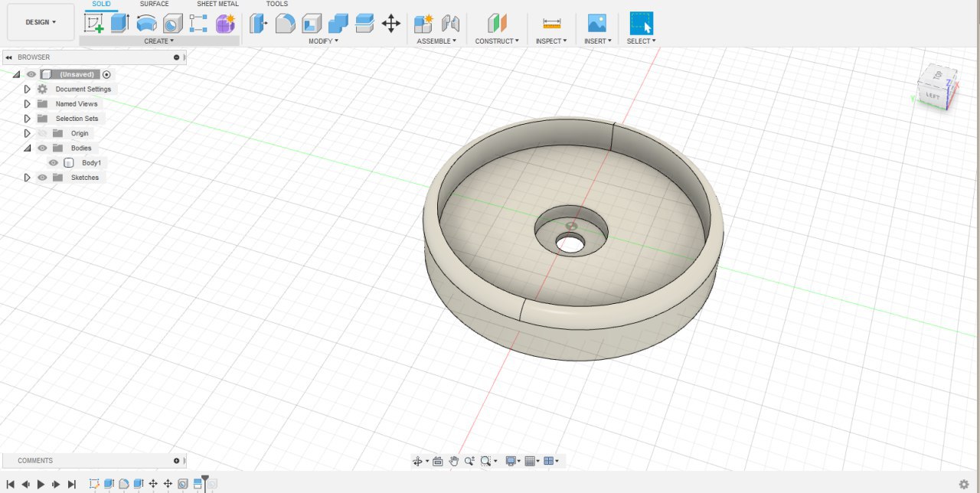Click the Joint icon in Assemble

[450, 23]
